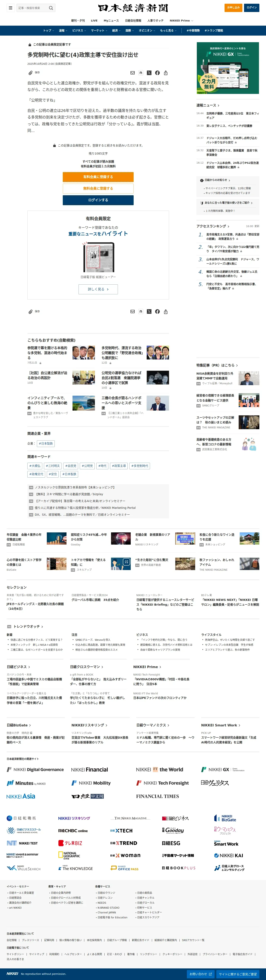This screenshot has width=266, height=980.
Task: Open 速報ニュース section heading
Action: coord(208,105)
